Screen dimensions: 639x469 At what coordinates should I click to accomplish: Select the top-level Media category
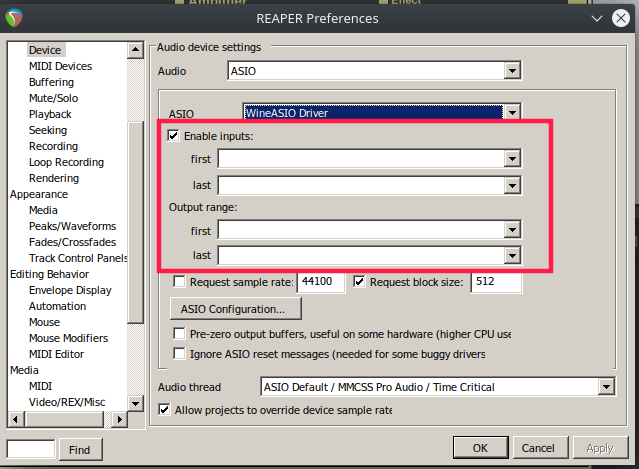coord(24,370)
